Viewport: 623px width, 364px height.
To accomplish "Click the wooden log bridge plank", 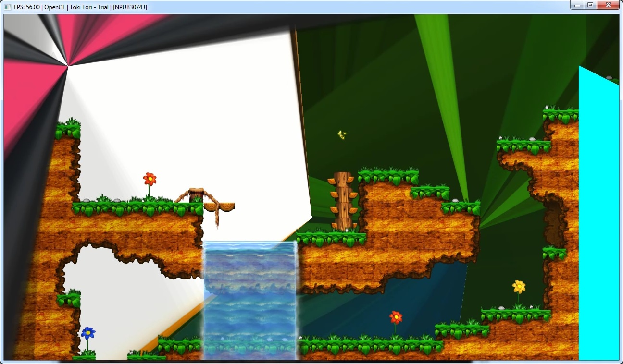I will pos(219,207).
